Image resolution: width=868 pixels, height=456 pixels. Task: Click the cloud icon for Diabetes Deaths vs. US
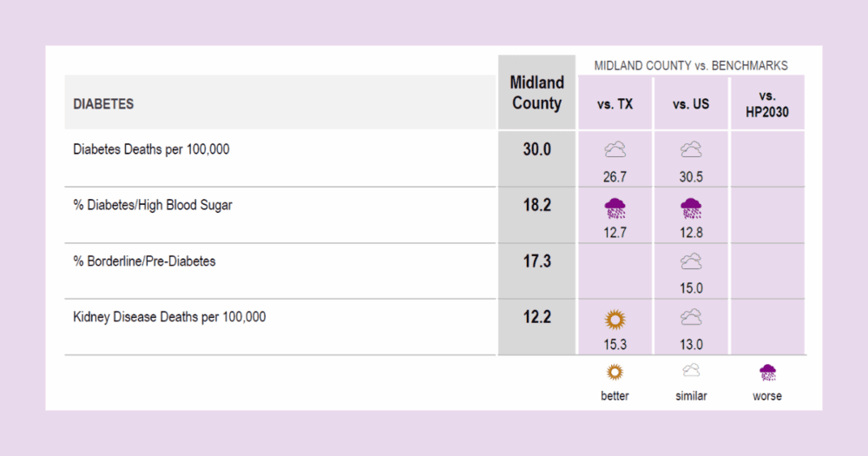tap(691, 150)
